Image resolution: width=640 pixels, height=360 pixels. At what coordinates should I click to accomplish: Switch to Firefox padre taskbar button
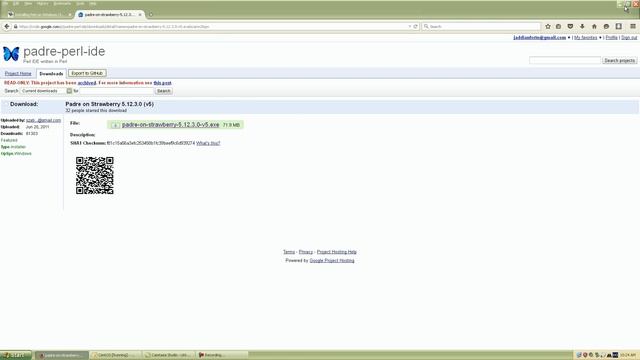click(x=62, y=355)
